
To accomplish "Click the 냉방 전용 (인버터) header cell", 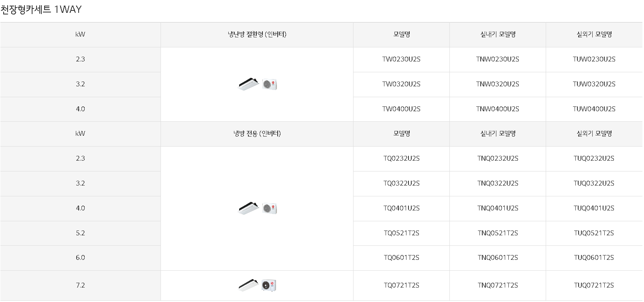I will (257, 134).
